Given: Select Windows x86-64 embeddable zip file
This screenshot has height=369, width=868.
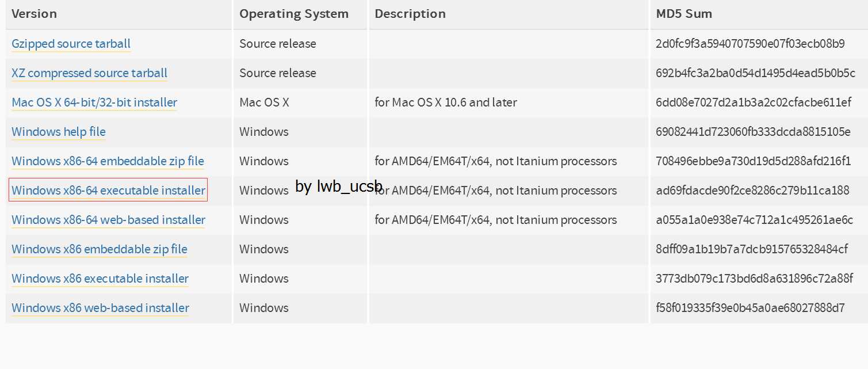Looking at the screenshot, I should pyautogui.click(x=108, y=161).
